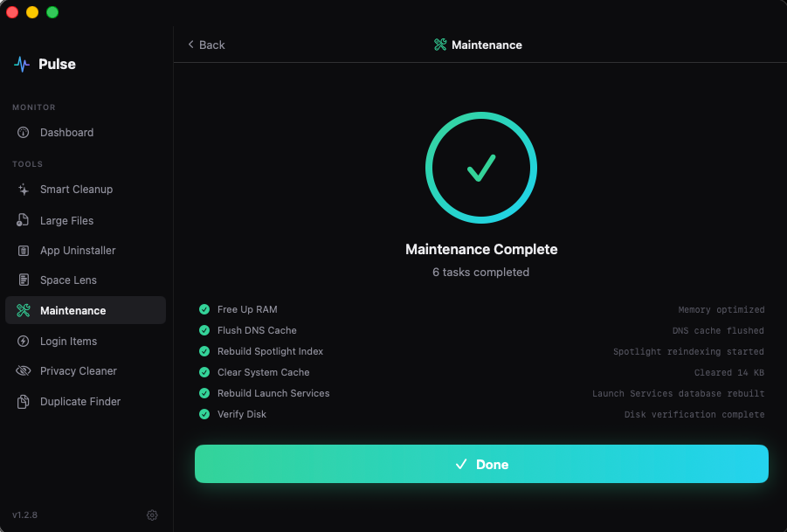Switch to the Dashboard section

coord(66,132)
